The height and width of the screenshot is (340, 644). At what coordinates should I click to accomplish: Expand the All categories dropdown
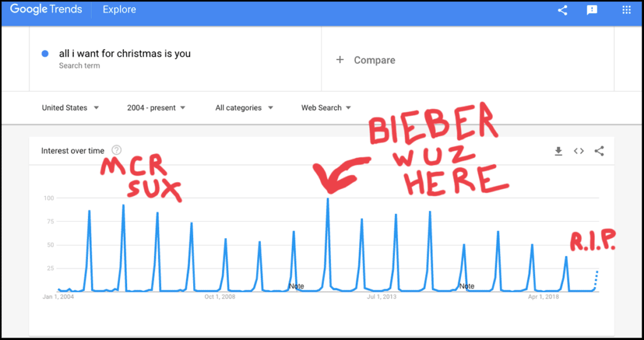245,108
